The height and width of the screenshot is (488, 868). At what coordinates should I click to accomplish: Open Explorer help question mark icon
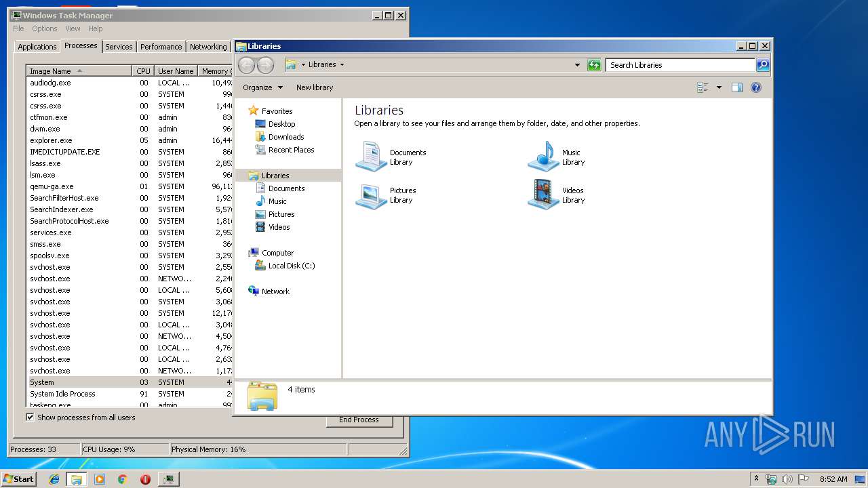coord(756,87)
